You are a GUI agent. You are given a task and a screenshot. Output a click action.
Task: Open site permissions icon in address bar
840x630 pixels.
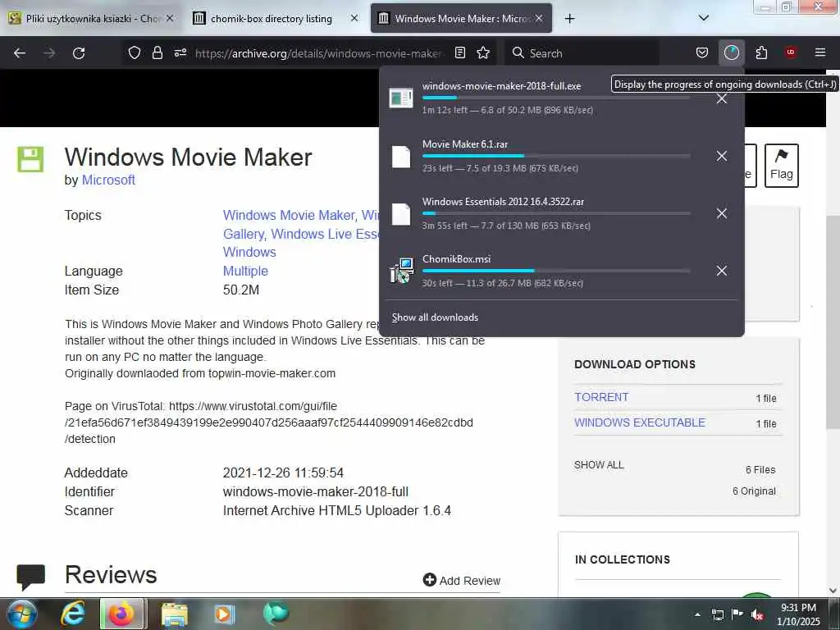tap(180, 52)
